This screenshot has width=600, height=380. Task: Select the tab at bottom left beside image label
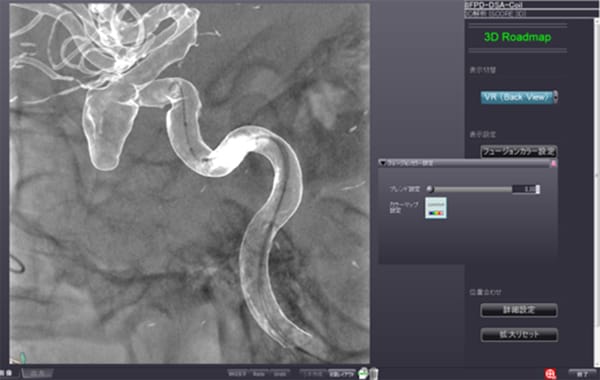37,373
